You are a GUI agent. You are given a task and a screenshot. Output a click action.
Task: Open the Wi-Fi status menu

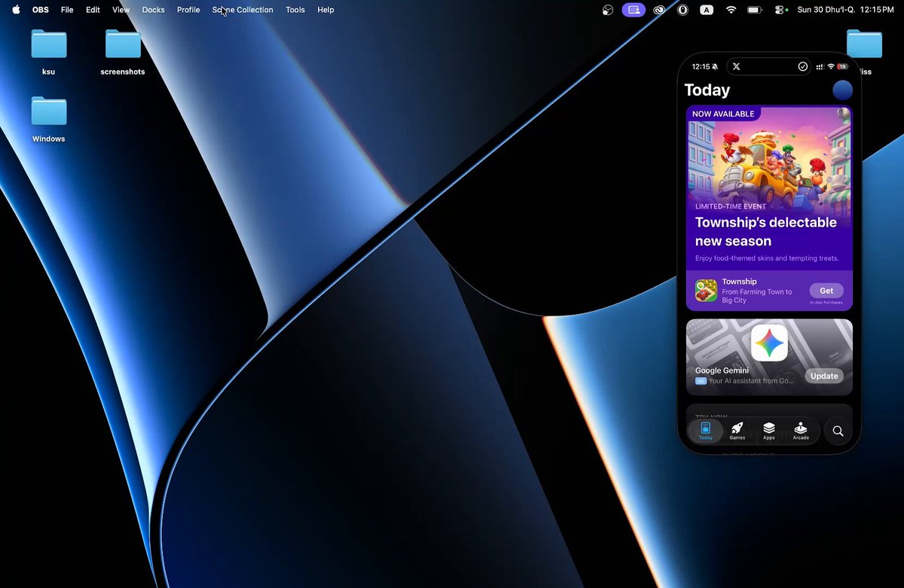(x=731, y=10)
